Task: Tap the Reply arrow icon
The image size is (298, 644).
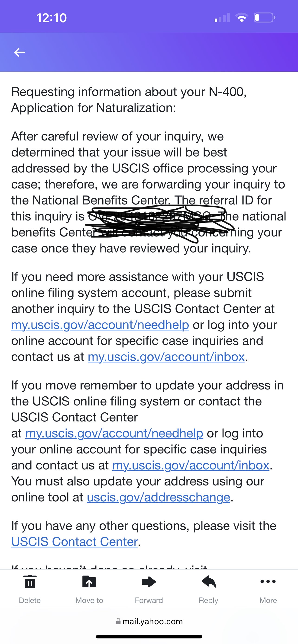Action: pyautogui.click(x=209, y=581)
